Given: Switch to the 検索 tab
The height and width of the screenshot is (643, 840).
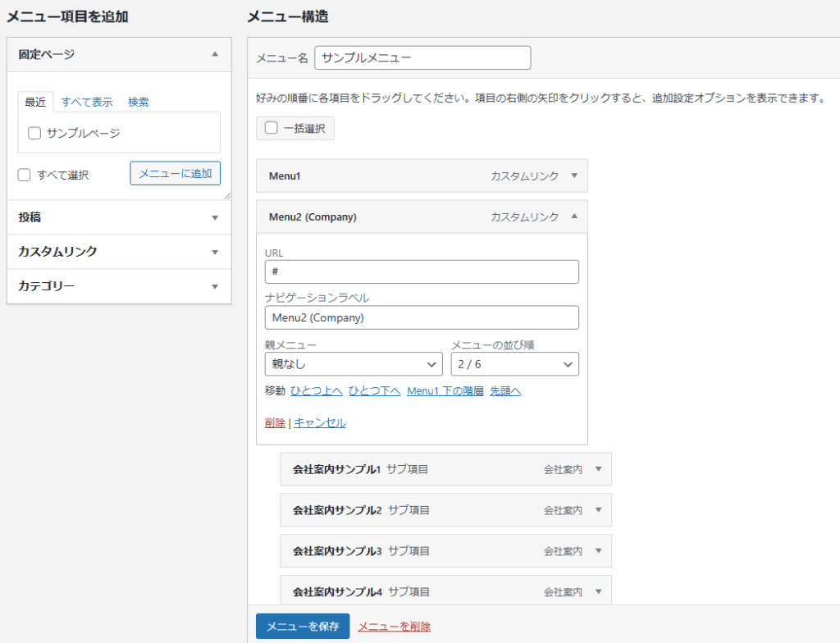Looking at the screenshot, I should 138,103.
